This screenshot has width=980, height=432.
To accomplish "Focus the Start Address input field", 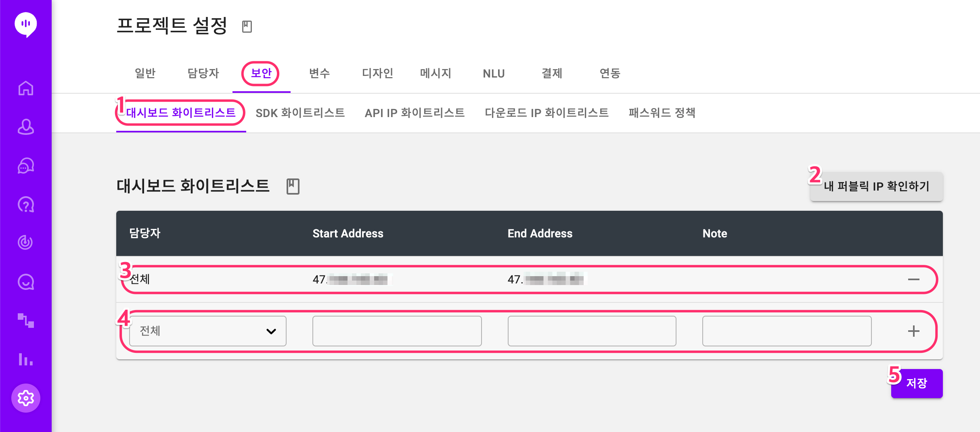I will (397, 331).
